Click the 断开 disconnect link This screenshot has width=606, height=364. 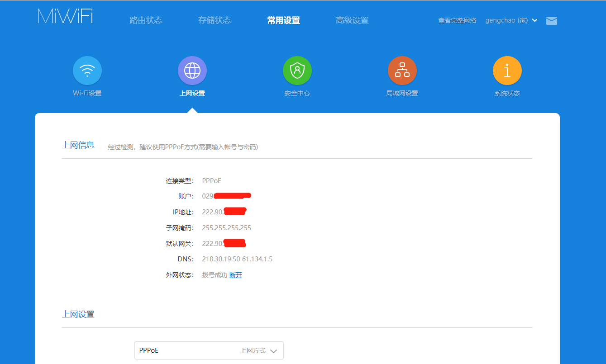(x=235, y=274)
